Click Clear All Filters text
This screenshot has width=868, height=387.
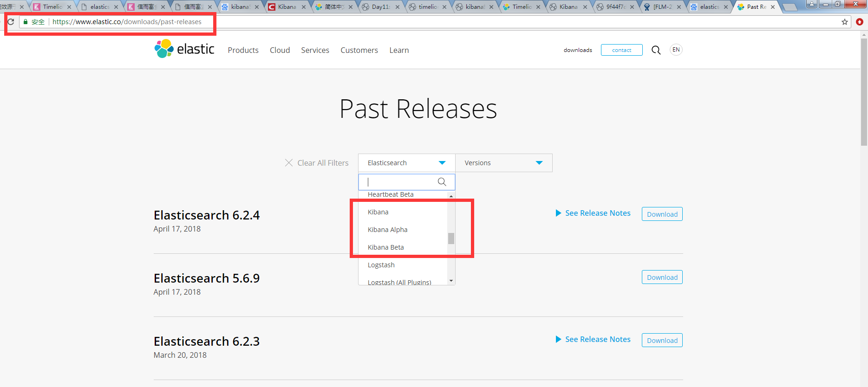[323, 163]
